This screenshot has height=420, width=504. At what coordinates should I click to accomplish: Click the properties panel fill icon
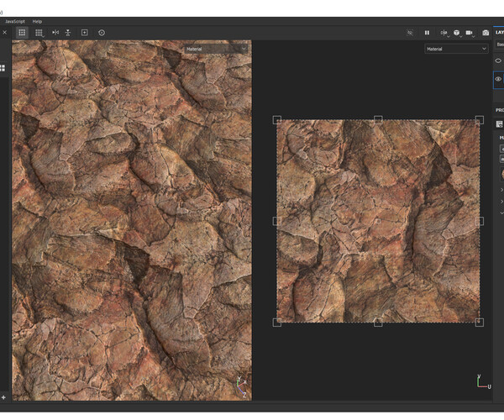(500, 124)
